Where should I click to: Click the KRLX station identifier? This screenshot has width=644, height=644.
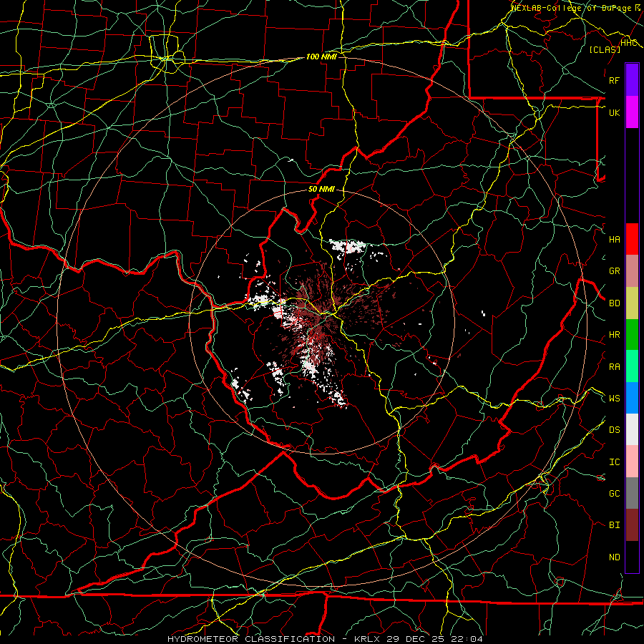tap(367, 639)
